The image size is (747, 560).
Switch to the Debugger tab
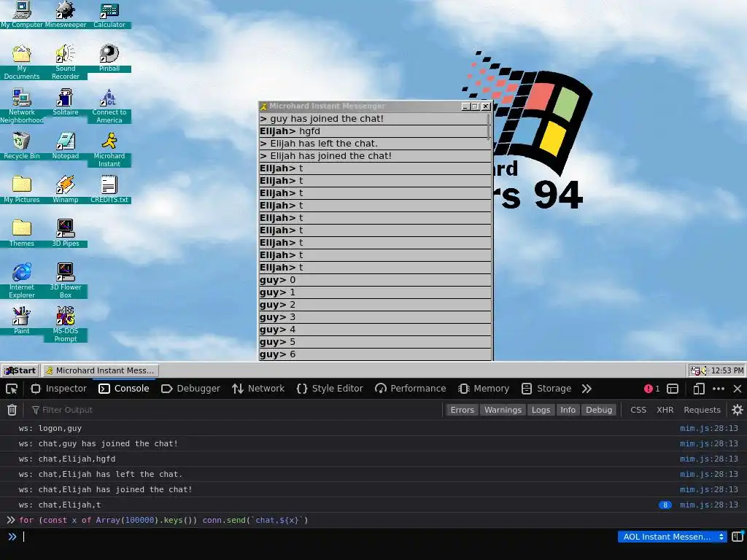[x=190, y=389]
